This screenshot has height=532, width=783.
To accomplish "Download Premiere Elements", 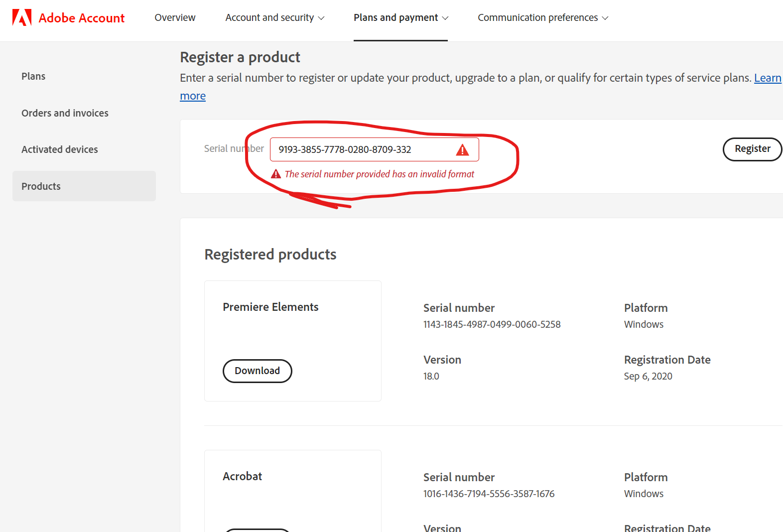I will click(x=257, y=371).
